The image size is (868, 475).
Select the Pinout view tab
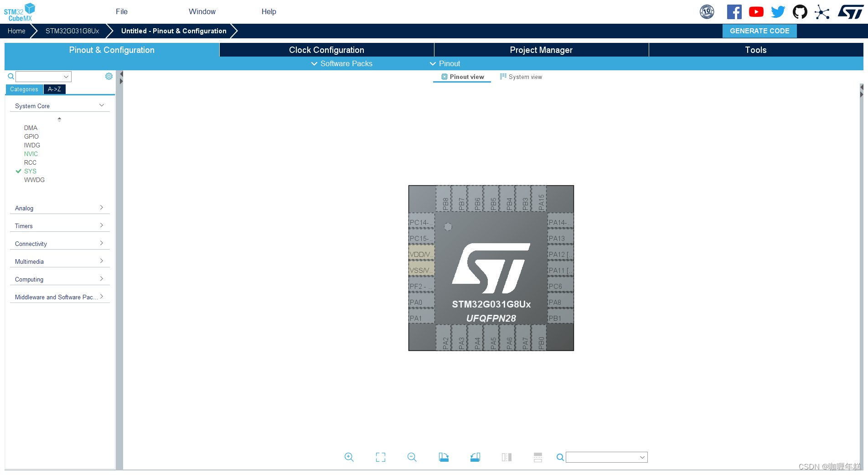(x=462, y=77)
